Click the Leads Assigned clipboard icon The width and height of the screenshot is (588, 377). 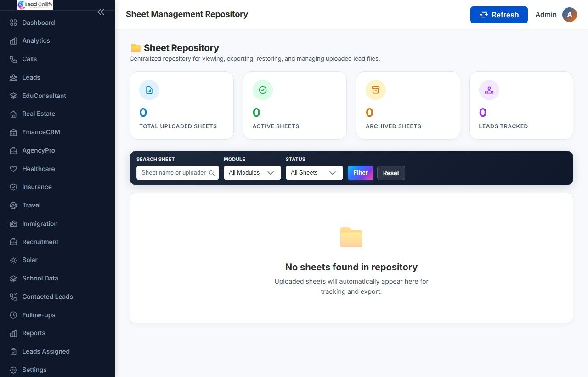(13, 352)
